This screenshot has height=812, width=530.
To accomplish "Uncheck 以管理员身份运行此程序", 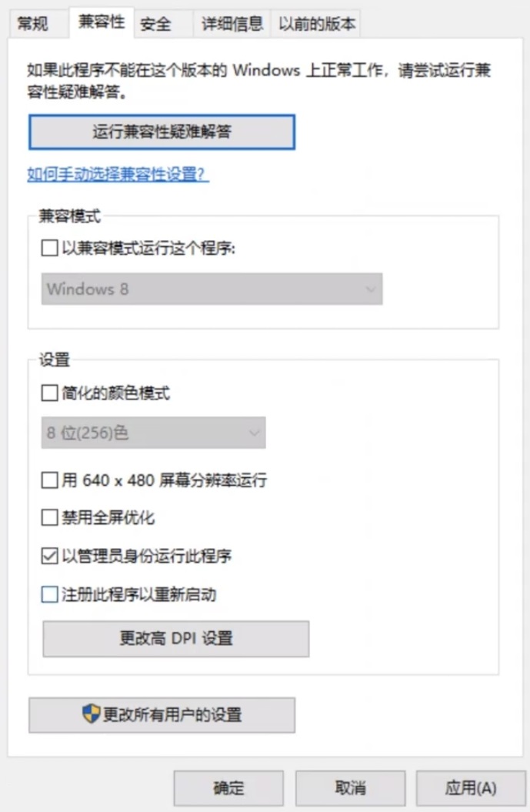I will pos(49,556).
